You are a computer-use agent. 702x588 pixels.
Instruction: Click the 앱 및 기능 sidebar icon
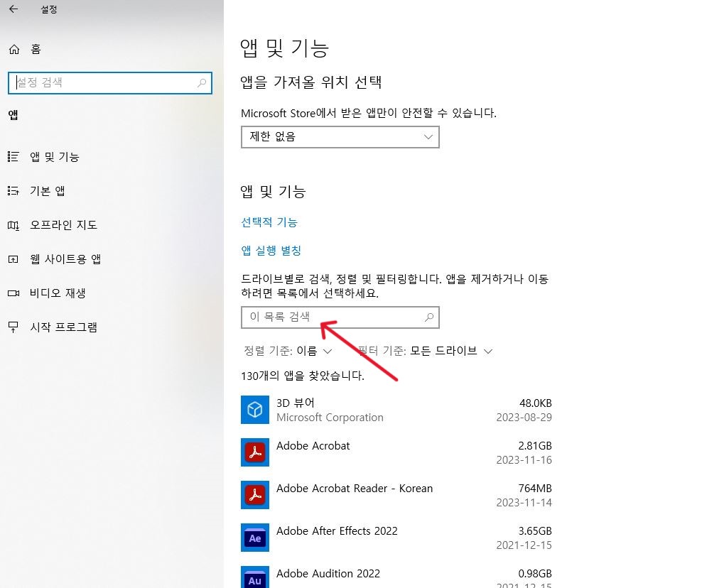coord(13,157)
